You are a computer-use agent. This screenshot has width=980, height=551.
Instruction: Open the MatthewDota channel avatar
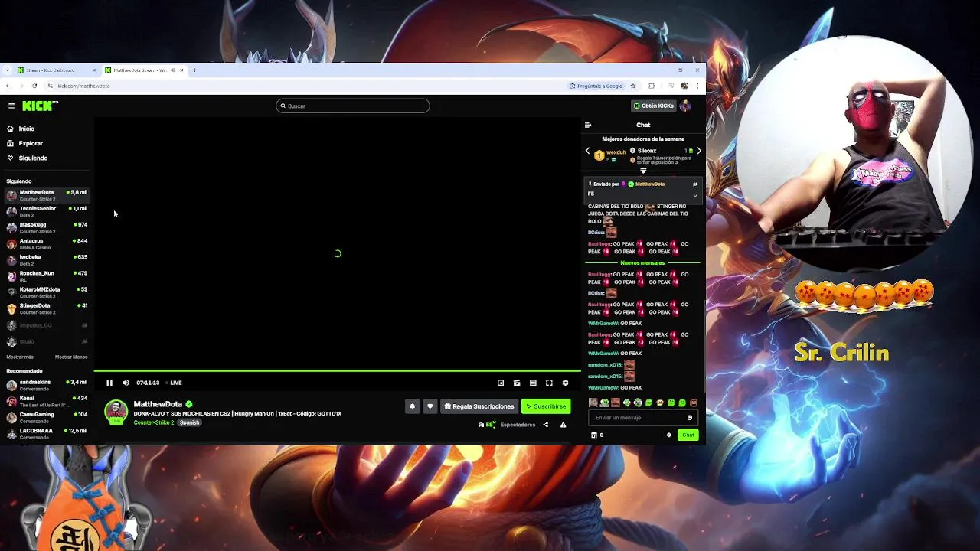point(116,411)
